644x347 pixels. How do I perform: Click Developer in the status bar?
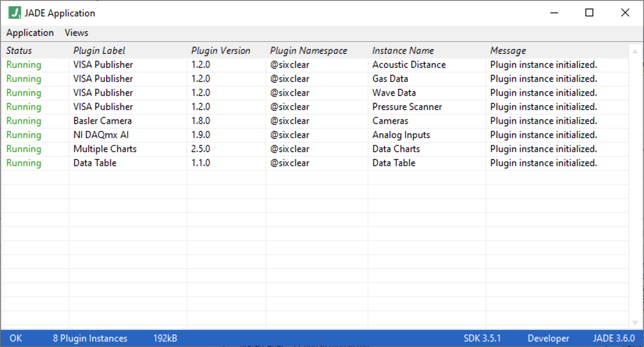click(548, 338)
